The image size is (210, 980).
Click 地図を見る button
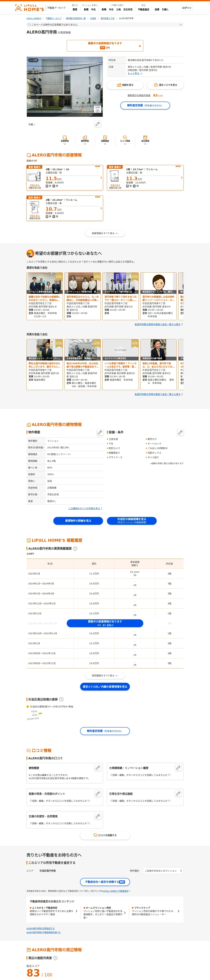pyautogui.click(x=125, y=85)
